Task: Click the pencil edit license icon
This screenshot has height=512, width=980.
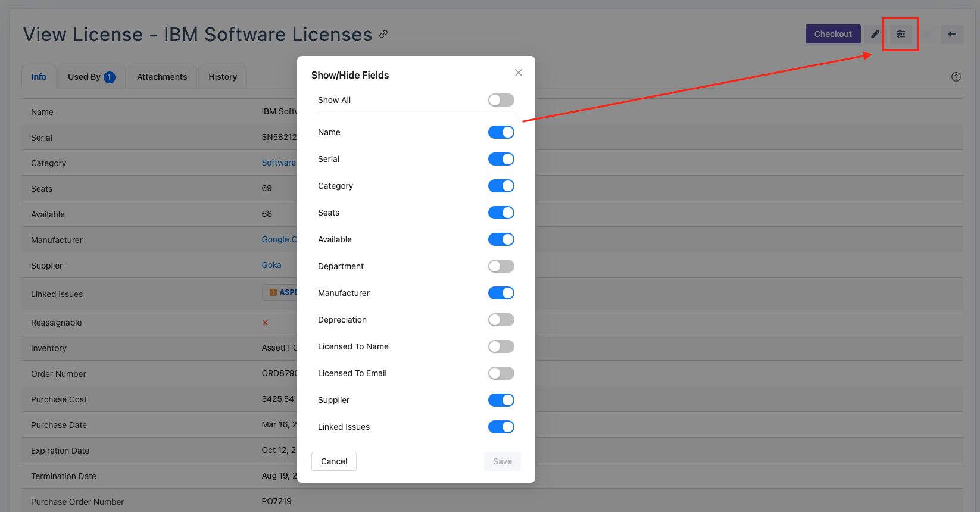Action: [x=875, y=34]
